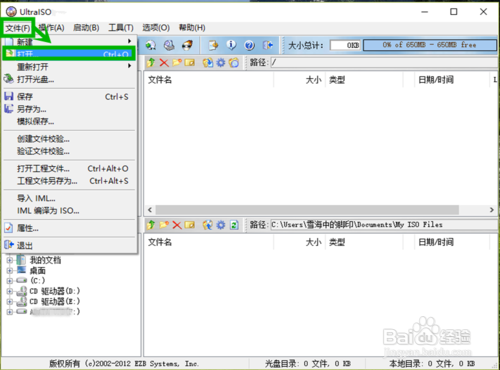The height and width of the screenshot is (370, 500).
Task: Choose 验证文件校验... menu entry
Action: coord(70,151)
